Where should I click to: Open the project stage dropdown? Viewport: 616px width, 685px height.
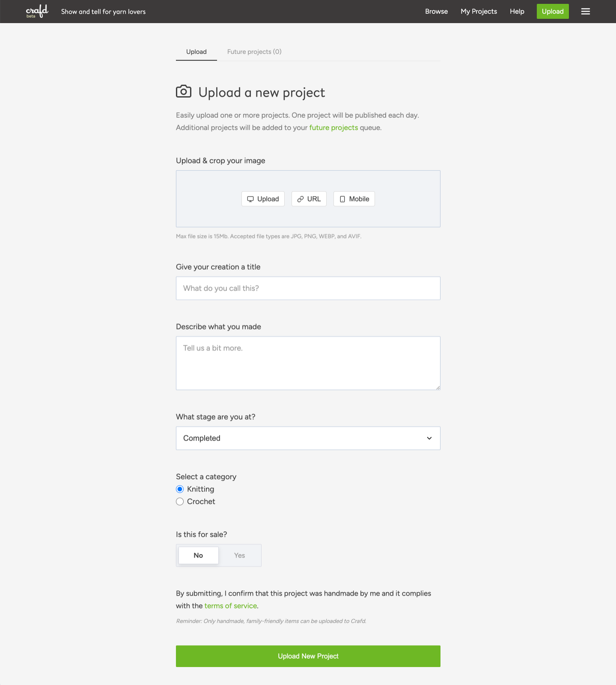308,438
